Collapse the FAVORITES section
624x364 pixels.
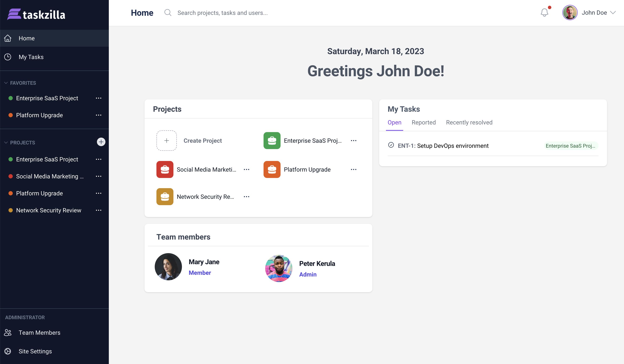click(x=6, y=83)
